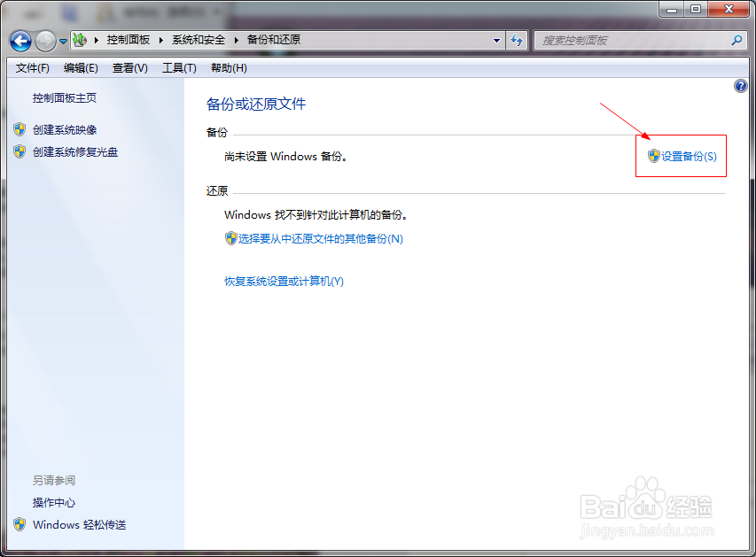
Task: Open the 文件 menu
Action: tap(31, 67)
